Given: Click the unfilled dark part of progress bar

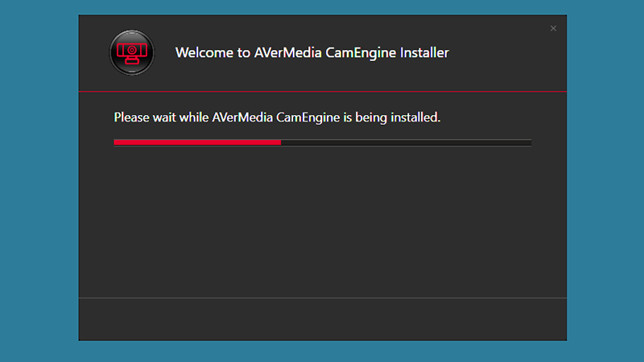Looking at the screenshot, I should click(407, 142).
